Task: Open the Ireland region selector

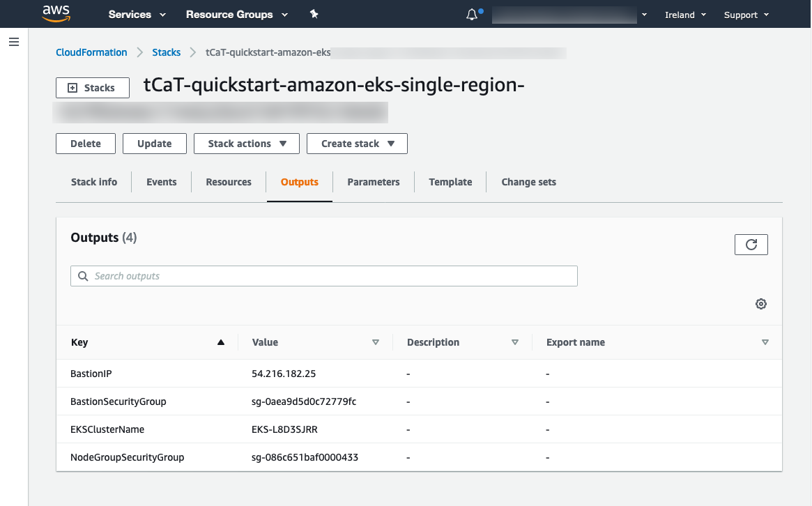Action: click(x=686, y=15)
